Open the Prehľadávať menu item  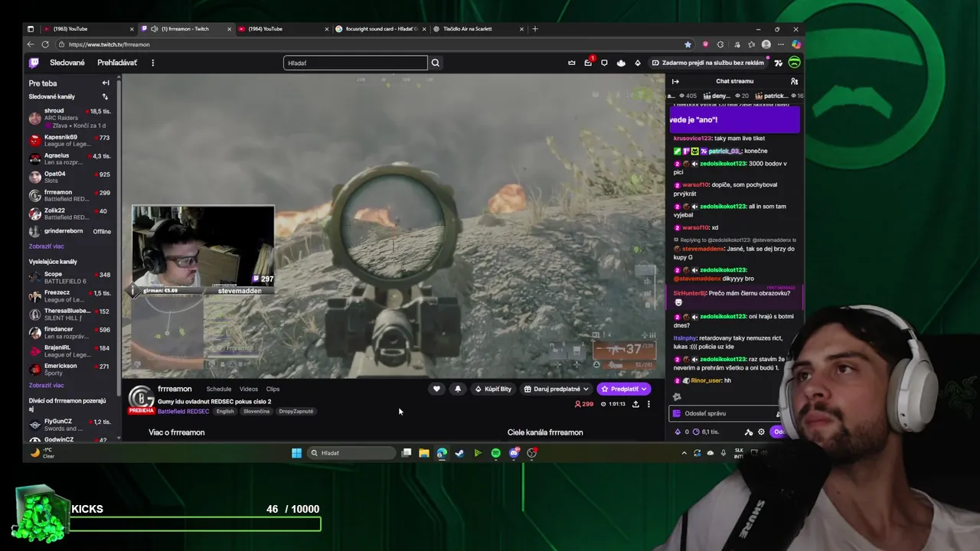coord(117,63)
